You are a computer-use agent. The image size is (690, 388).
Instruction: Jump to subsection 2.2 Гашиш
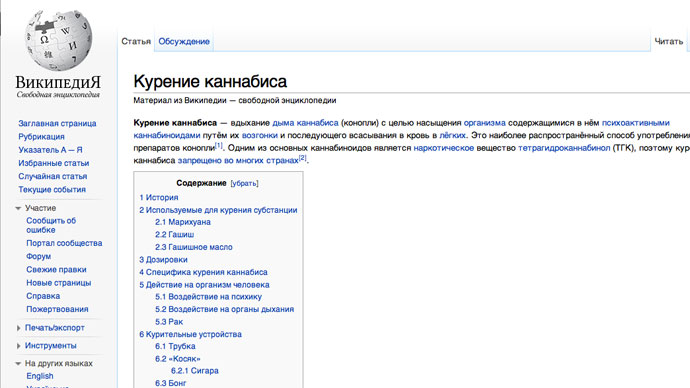[174, 234]
